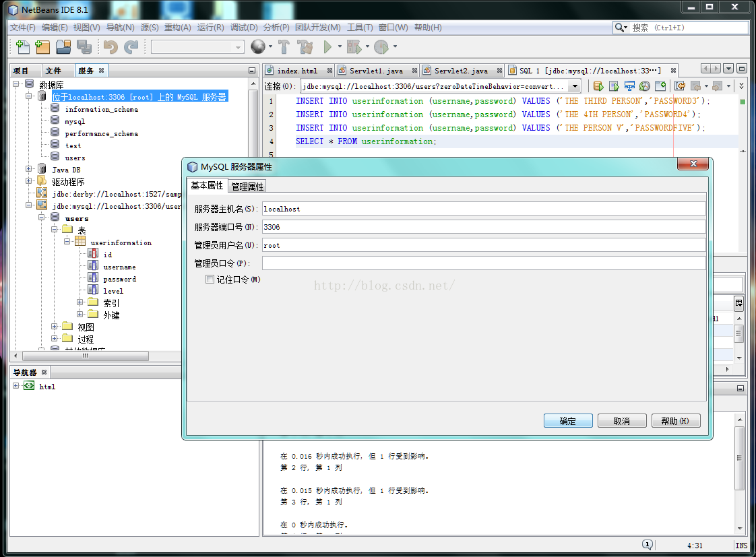This screenshot has width=756, height=557.
Task: Collapse the userinformation table node
Action: pos(67,241)
